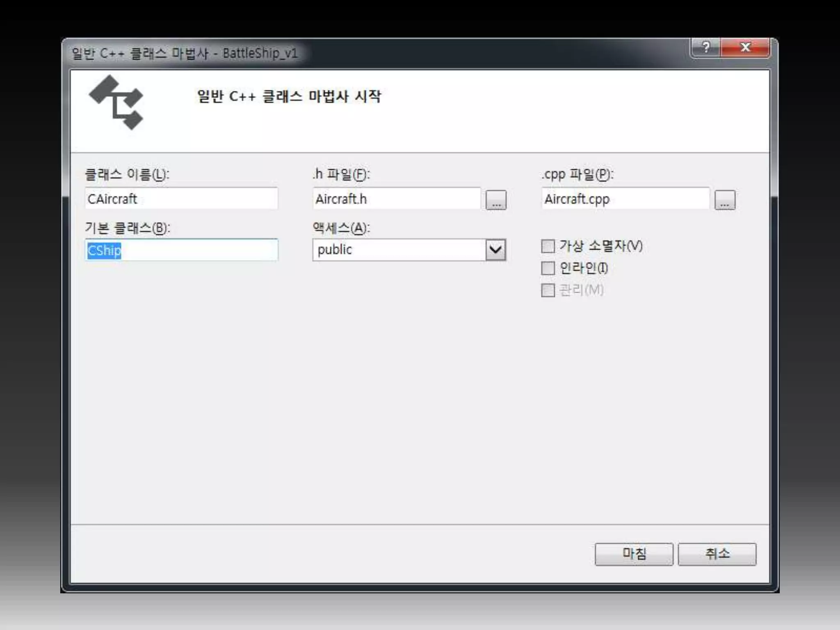Click the 마침 finish button
Screen dimensions: 840x630
[634, 554]
